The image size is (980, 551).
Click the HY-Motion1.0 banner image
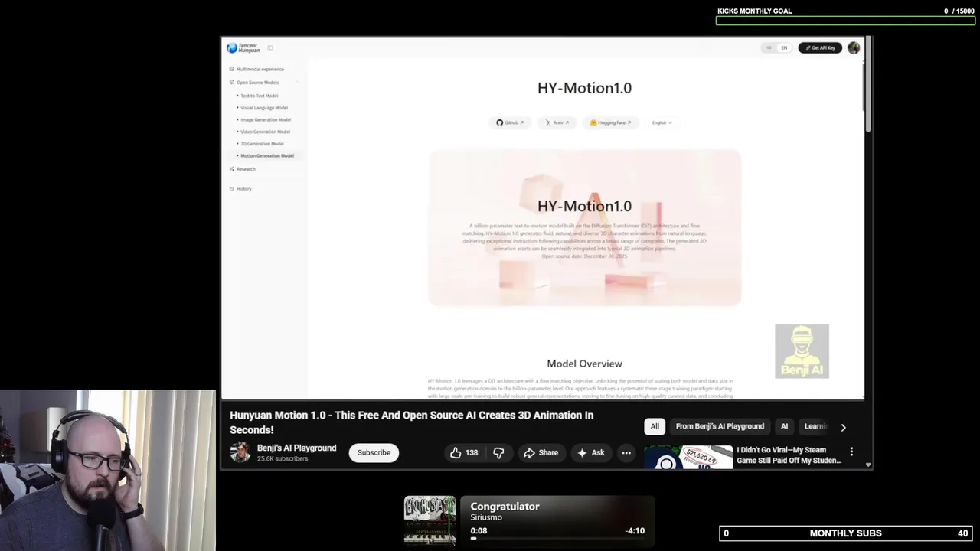point(584,227)
